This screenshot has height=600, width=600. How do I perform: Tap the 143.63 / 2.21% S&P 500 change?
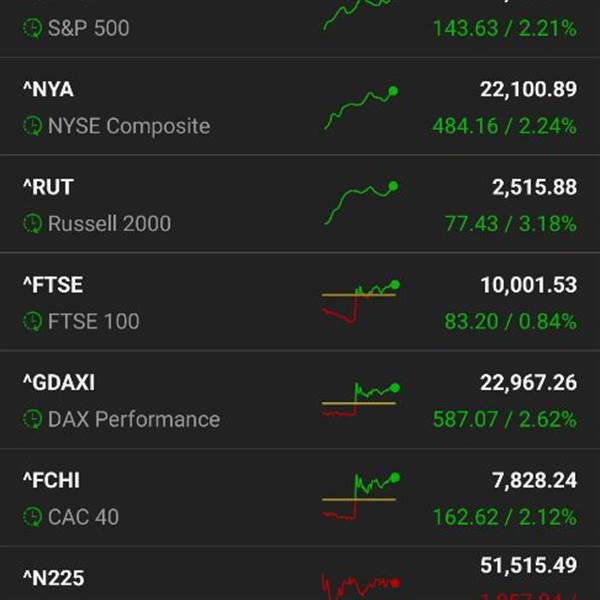505,28
